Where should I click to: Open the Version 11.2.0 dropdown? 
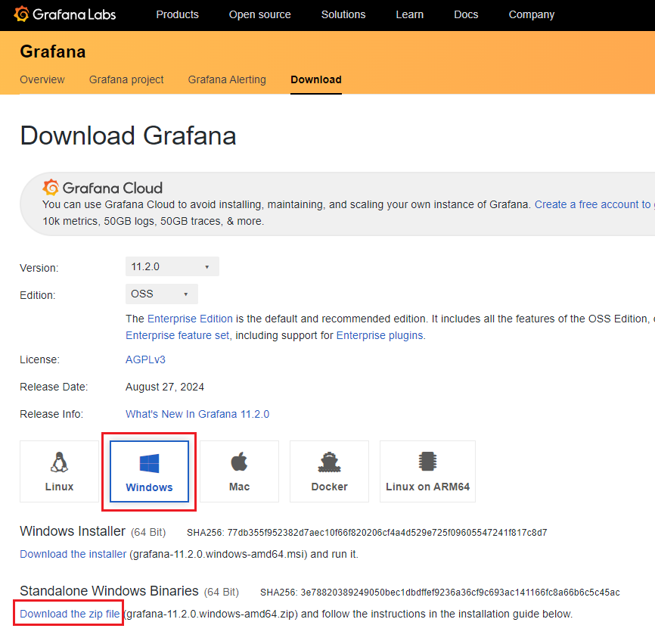coord(172,266)
